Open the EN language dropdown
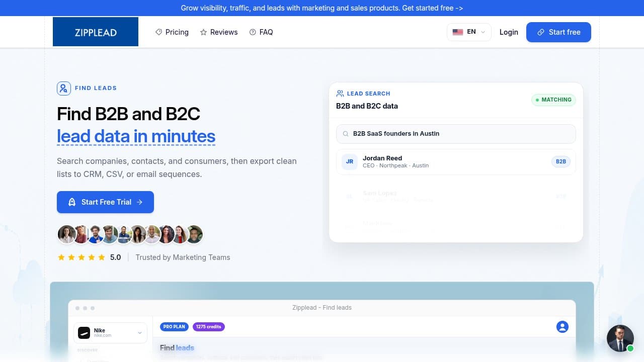The width and height of the screenshot is (644, 362). (469, 32)
